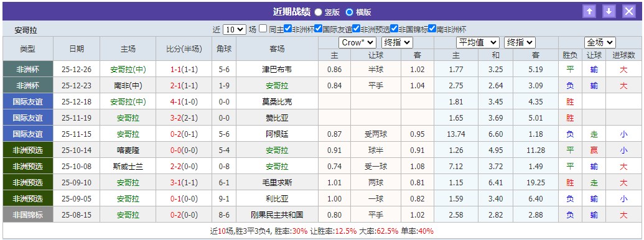The image size is (644, 240).
Task: Enable the 同主 checkbox
Action: click(x=263, y=29)
